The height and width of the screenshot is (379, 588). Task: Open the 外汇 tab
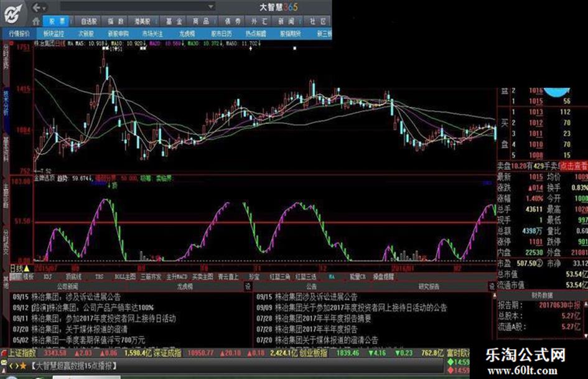pyautogui.click(x=259, y=21)
